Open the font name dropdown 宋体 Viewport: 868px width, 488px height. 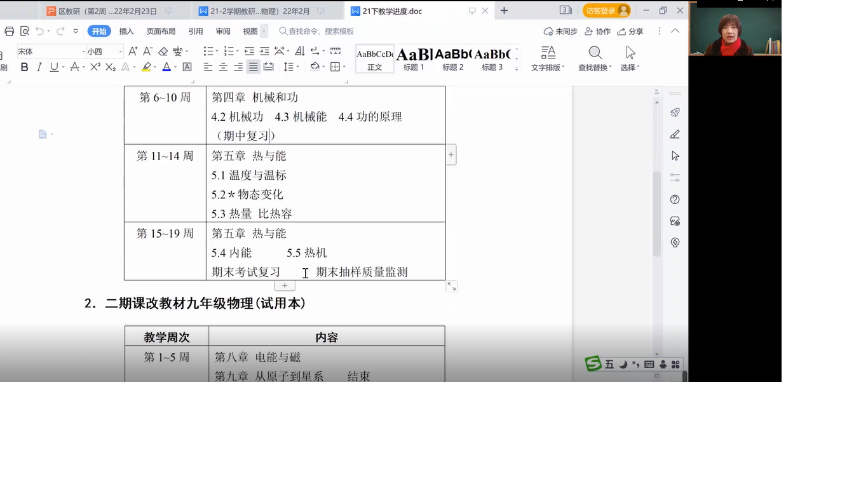[51, 51]
